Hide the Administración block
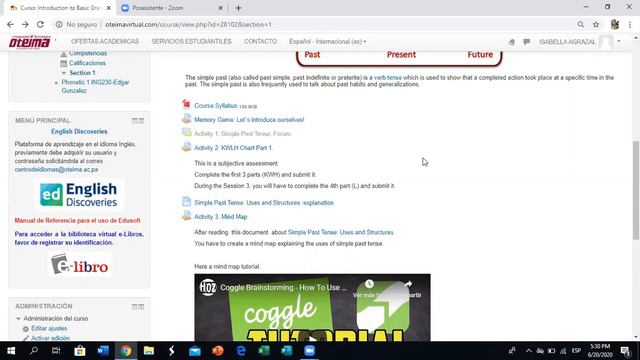Viewport: 640px width, 360px height. pyautogui.click(x=134, y=307)
